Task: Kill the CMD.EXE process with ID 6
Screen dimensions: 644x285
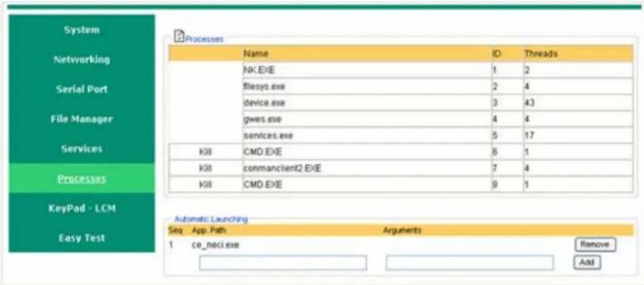Action: point(204,152)
